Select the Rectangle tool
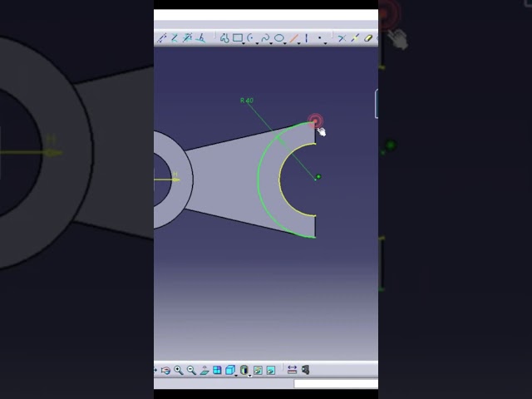The image size is (532, 399). pos(238,37)
